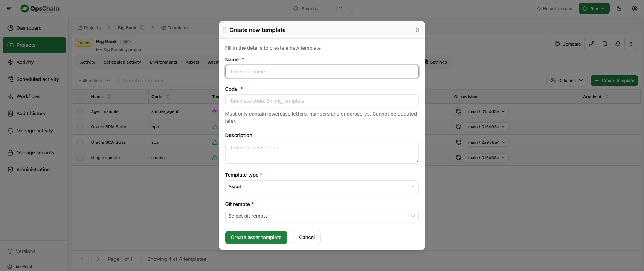644x271 pixels.
Task: Click the pencil edit project icon
Action: 592,44
